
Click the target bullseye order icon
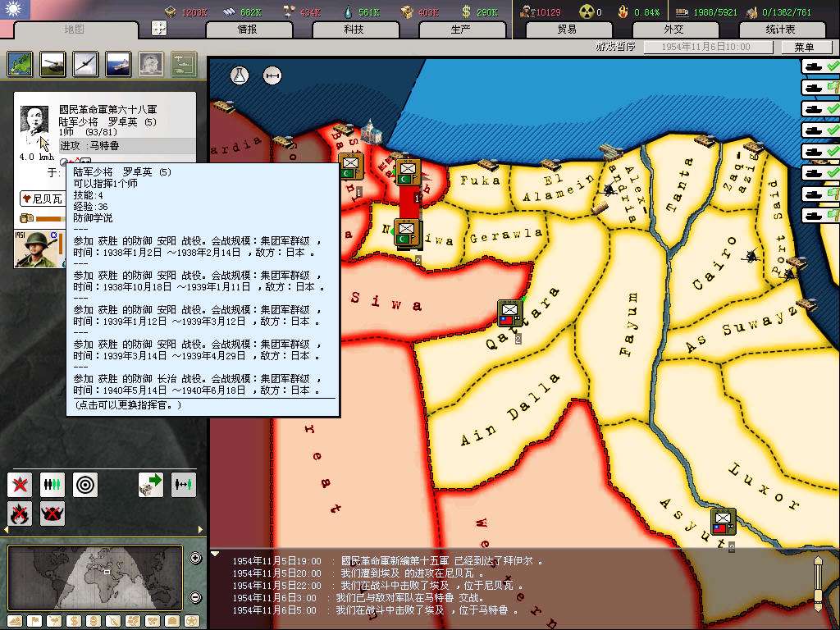(x=85, y=485)
